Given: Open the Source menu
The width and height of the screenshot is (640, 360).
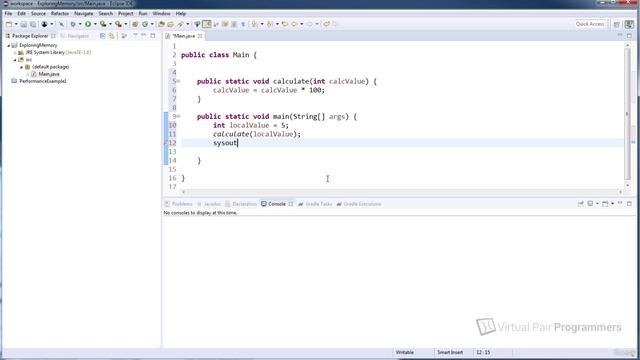Looking at the screenshot, I should tap(38, 13).
